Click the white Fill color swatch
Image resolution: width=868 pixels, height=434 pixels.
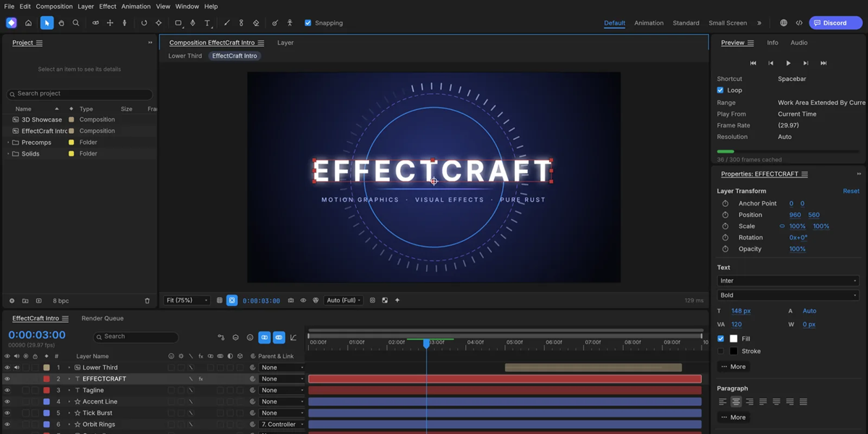733,339
